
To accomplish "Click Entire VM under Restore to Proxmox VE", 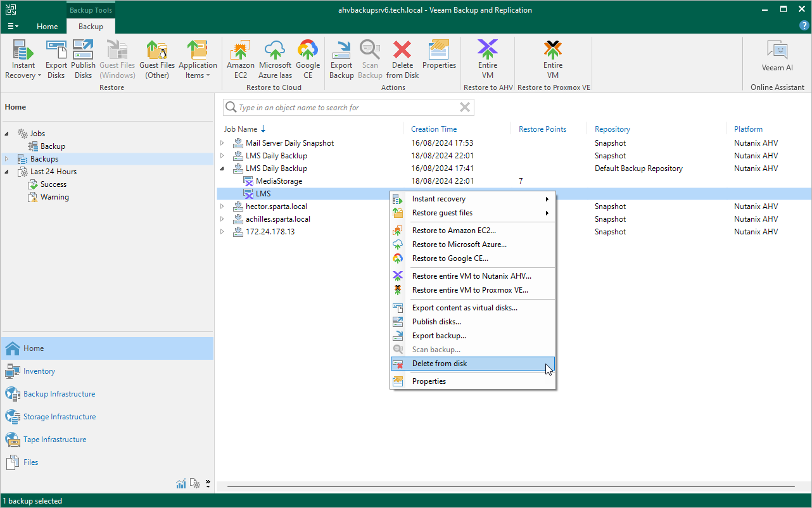I will (553, 60).
